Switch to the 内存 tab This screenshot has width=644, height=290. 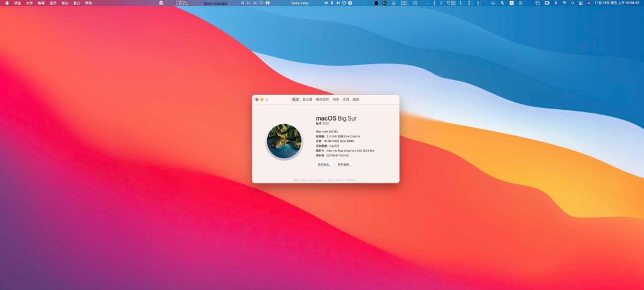coord(336,100)
